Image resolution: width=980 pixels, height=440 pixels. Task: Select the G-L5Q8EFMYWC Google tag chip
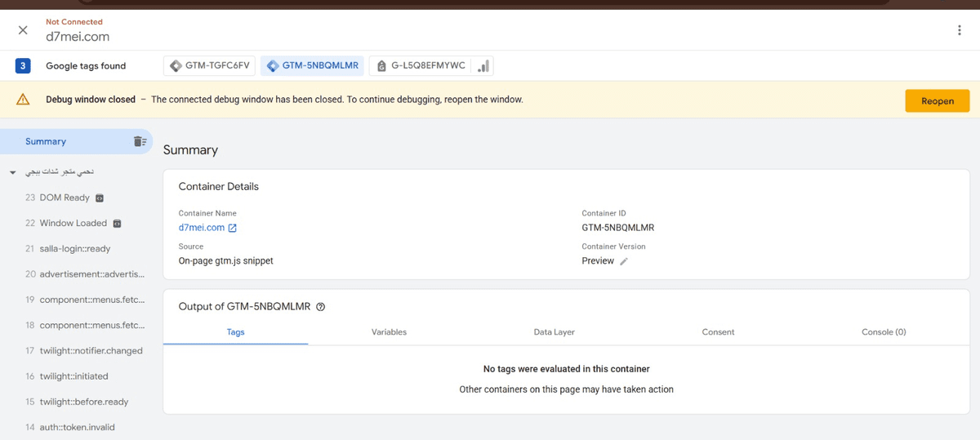[422, 66]
